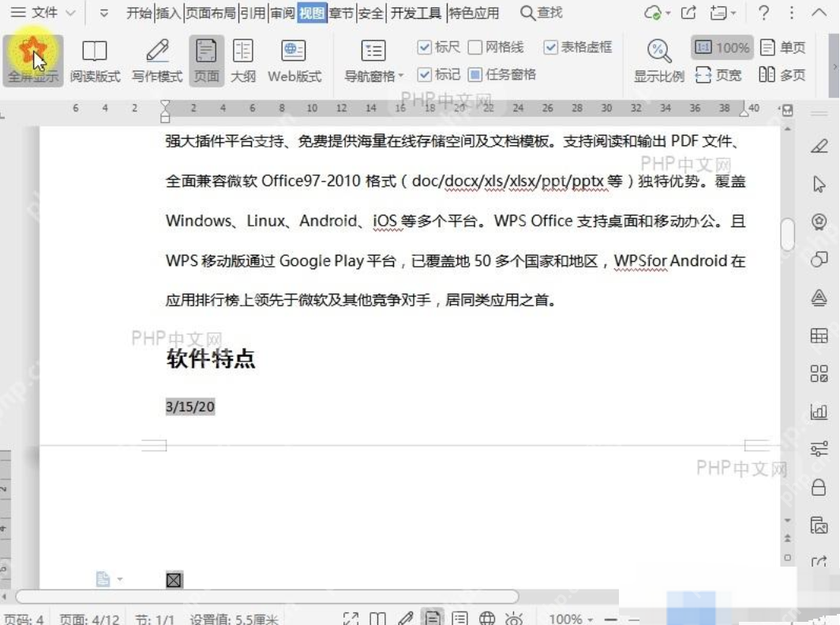This screenshot has height=625, width=840.
Task: Expand the ribbon overflow arrow at right edge
Action: point(834,68)
